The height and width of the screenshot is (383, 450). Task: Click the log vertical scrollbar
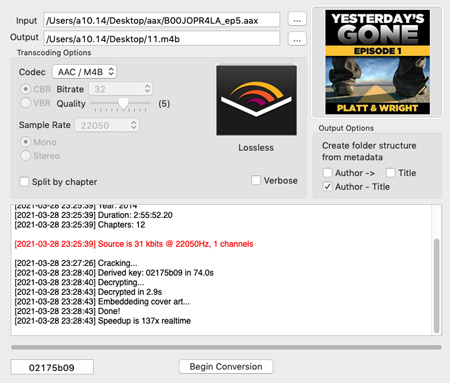pos(436,286)
